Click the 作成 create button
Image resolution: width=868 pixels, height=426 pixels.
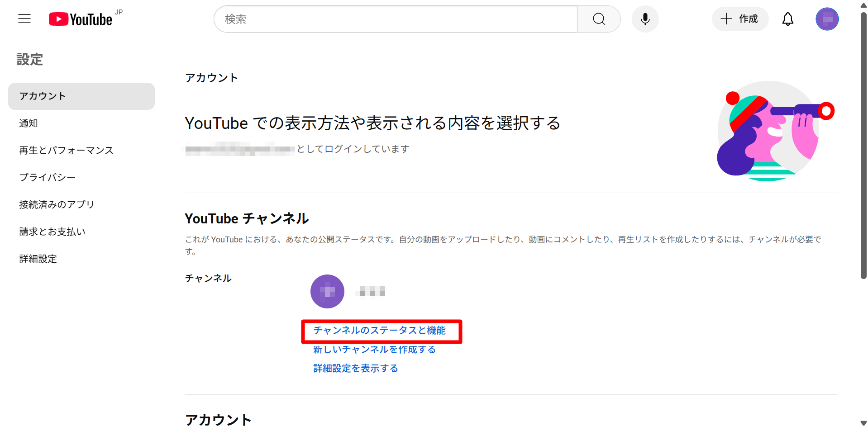740,19
